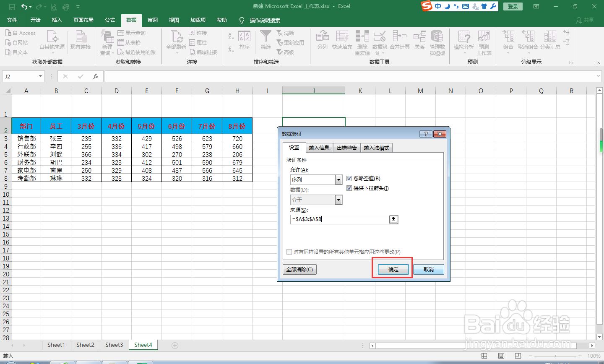Click Advanced filter option
604x364 pixels.
tap(285, 52)
